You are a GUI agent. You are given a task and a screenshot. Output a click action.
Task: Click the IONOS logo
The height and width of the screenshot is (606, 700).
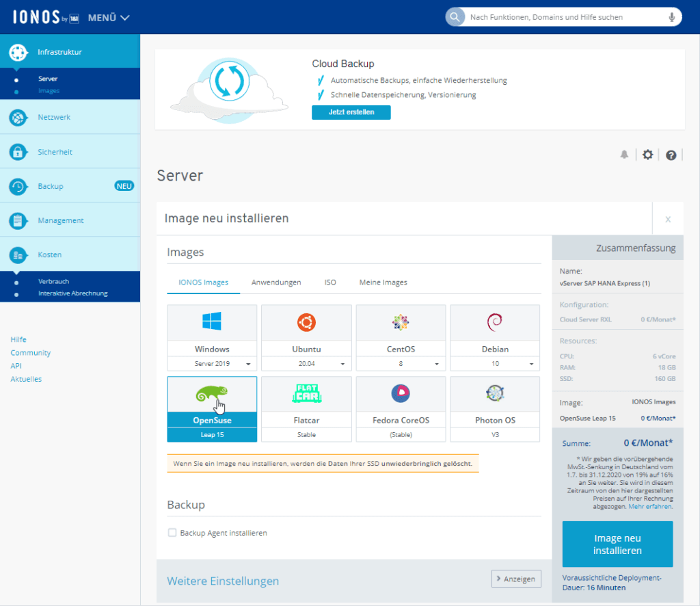(x=46, y=17)
